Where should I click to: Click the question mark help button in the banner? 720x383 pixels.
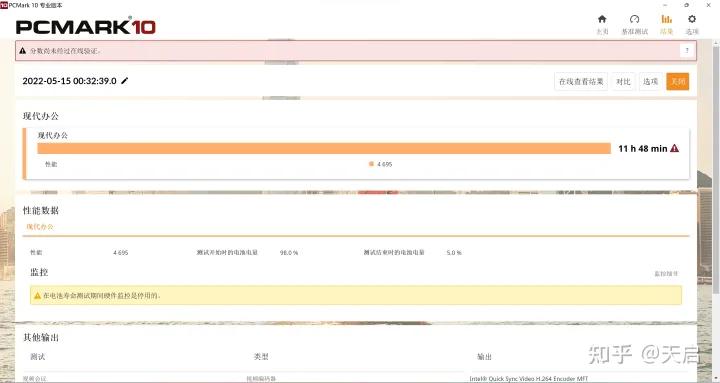point(687,51)
